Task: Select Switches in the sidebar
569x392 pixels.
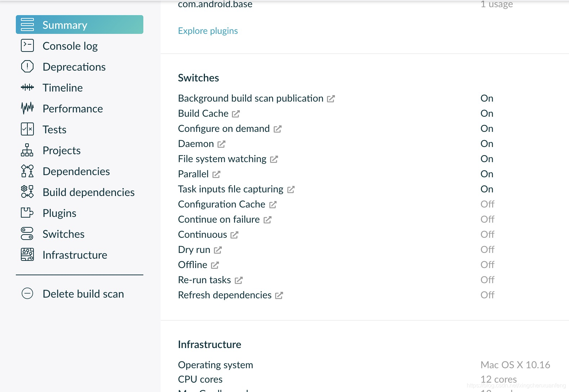Action: (x=63, y=234)
